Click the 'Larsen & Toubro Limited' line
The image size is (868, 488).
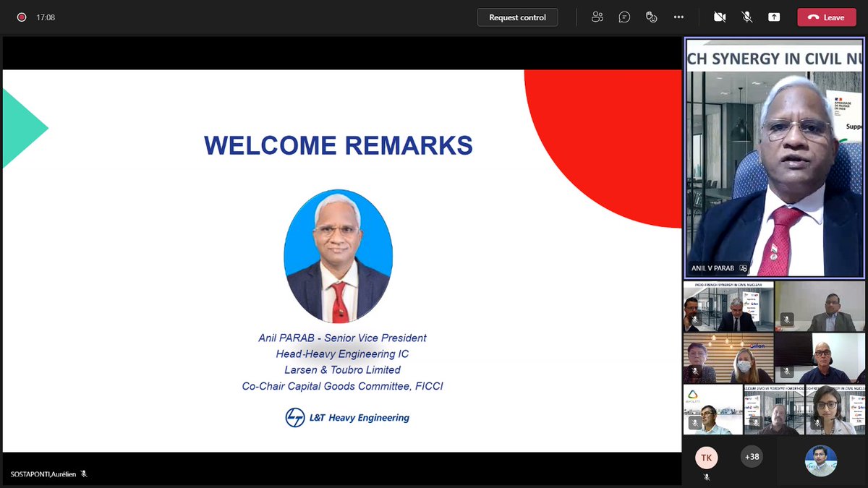tap(342, 370)
